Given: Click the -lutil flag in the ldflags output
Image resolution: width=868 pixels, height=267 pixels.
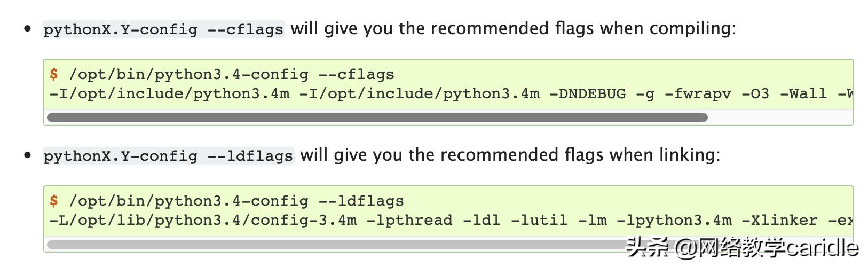Looking at the screenshot, I should pyautogui.click(x=539, y=220).
